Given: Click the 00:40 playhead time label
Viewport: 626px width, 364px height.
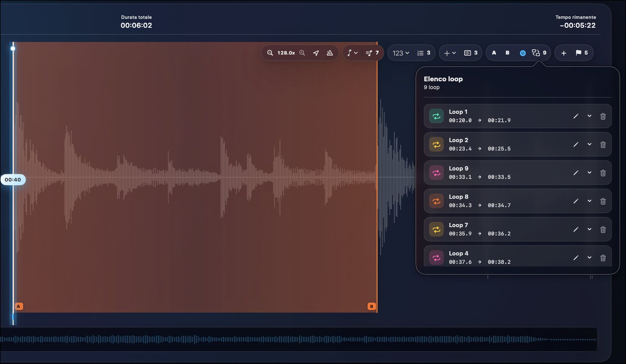Looking at the screenshot, I should (13, 180).
